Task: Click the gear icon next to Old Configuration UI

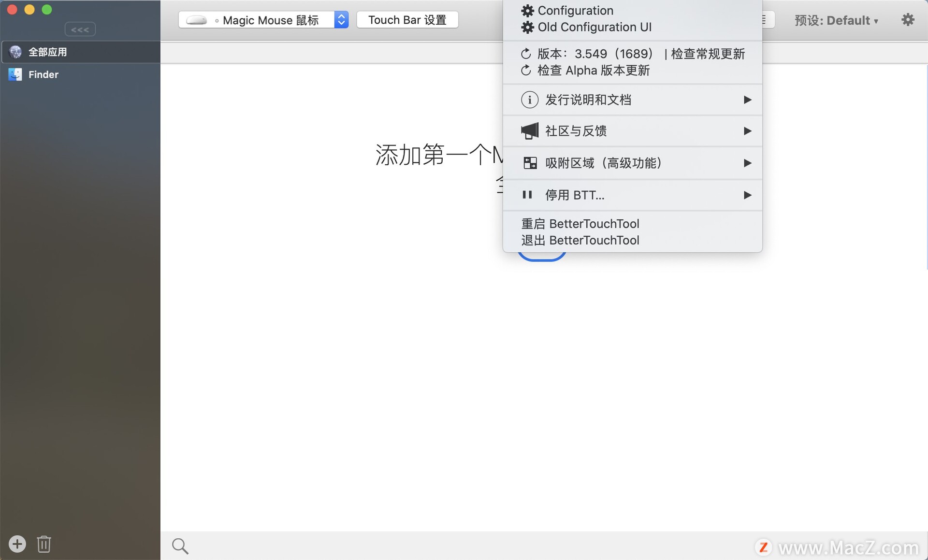Action: [x=527, y=27]
